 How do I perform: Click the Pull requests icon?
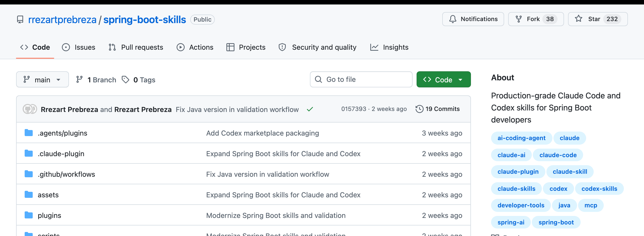click(x=112, y=47)
